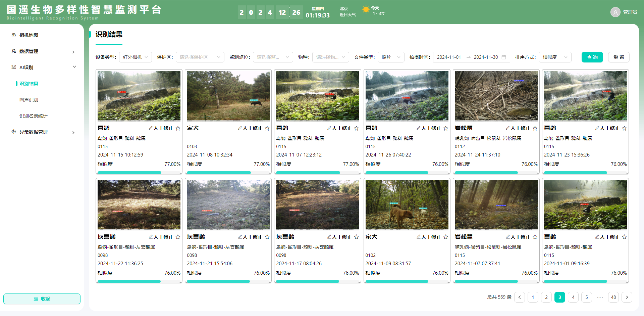Open 识别名录统计 in the sidebar

[x=33, y=116]
